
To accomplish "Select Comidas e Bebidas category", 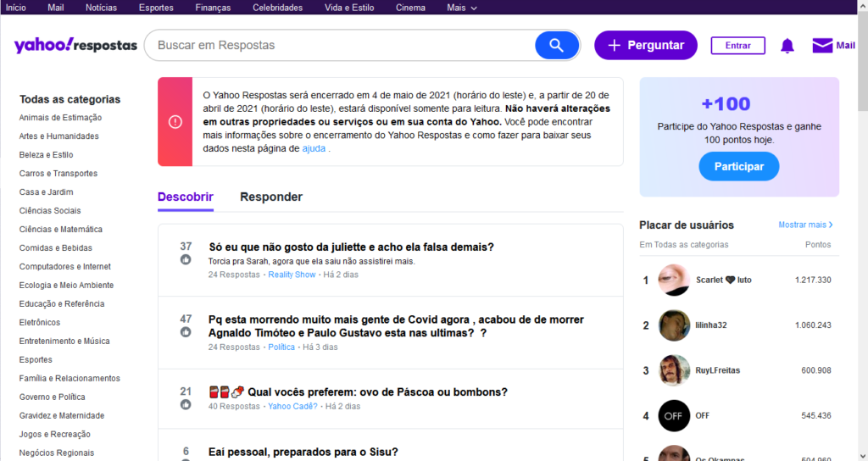I will coord(55,248).
